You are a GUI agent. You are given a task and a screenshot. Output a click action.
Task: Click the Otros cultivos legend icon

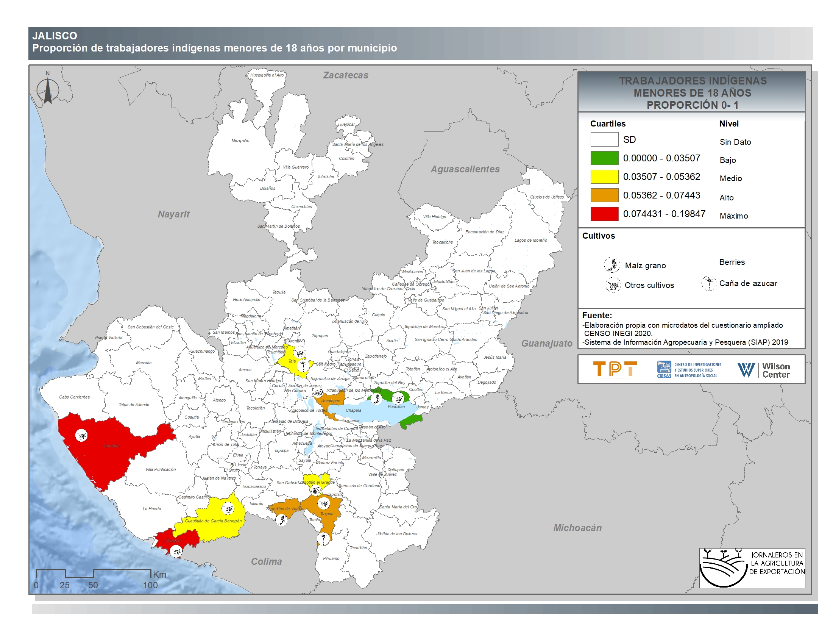613,285
